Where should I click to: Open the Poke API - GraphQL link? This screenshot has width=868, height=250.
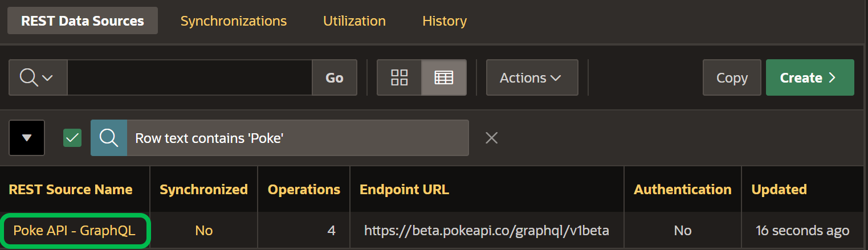click(74, 231)
